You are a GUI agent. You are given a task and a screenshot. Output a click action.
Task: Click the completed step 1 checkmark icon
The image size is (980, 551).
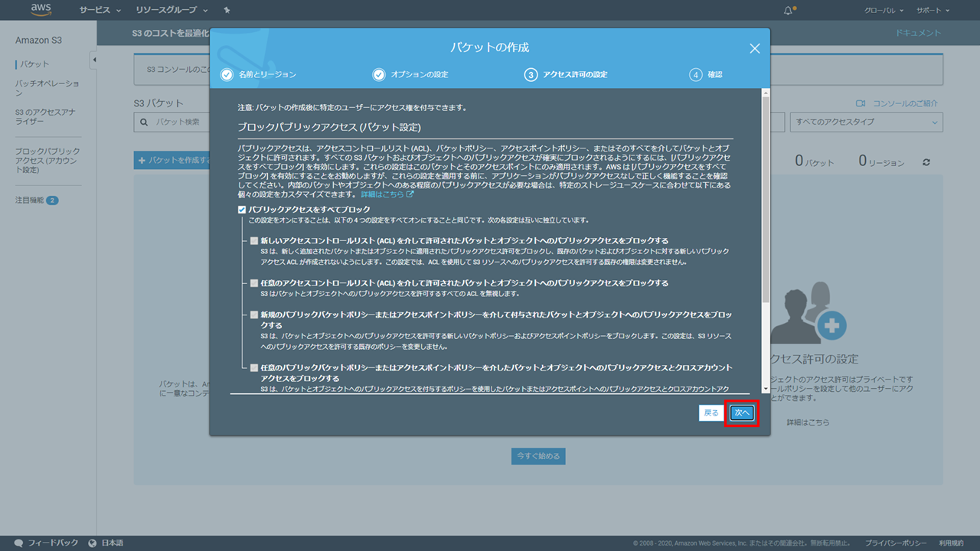tap(227, 74)
